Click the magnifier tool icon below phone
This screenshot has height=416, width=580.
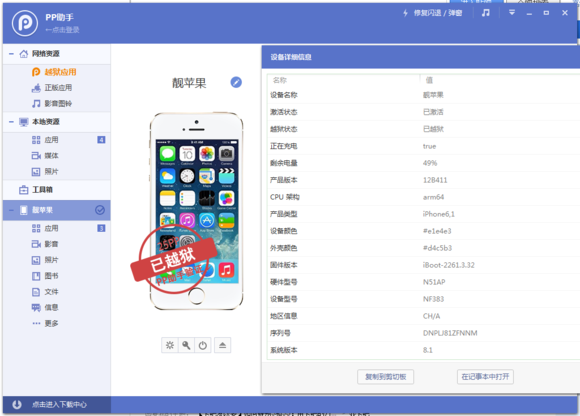[186, 345]
